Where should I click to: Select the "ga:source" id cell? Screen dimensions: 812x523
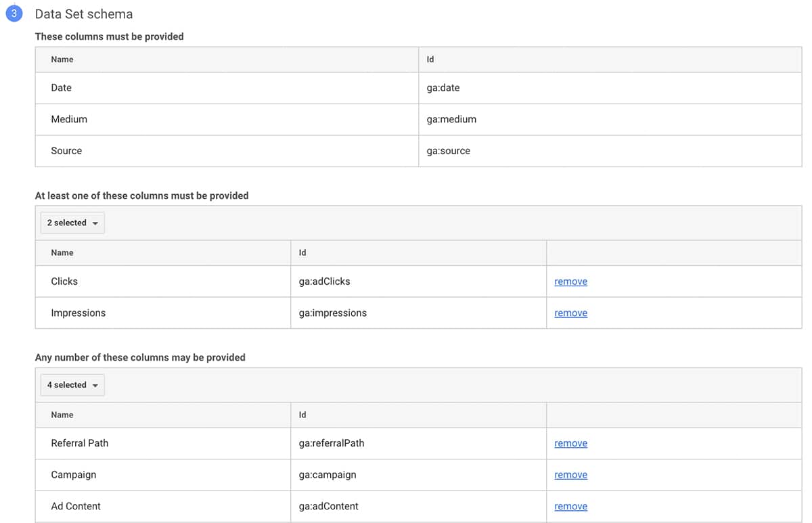pyautogui.click(x=610, y=151)
